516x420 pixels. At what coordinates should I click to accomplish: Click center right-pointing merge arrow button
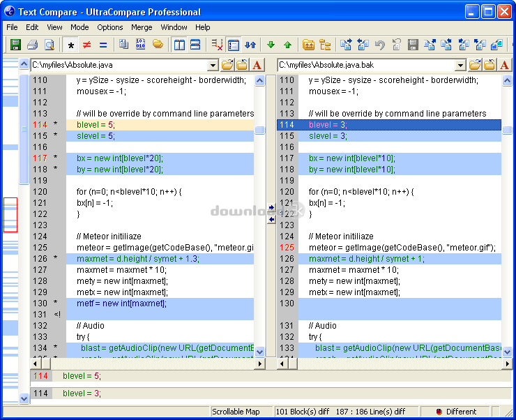(x=271, y=208)
